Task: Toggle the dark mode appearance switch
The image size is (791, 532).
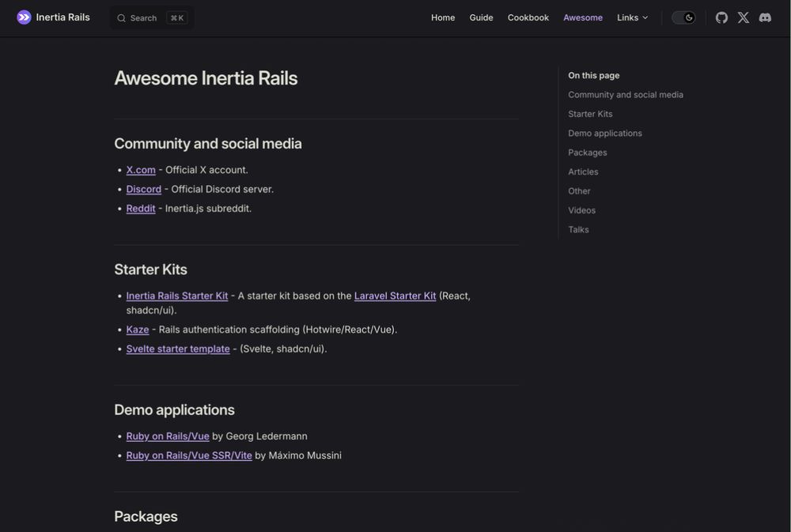Action: click(x=683, y=17)
